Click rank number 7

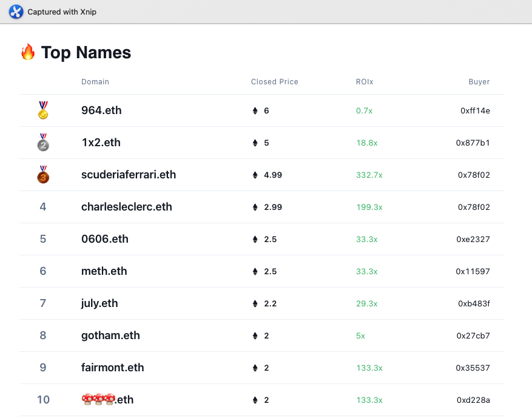click(42, 303)
